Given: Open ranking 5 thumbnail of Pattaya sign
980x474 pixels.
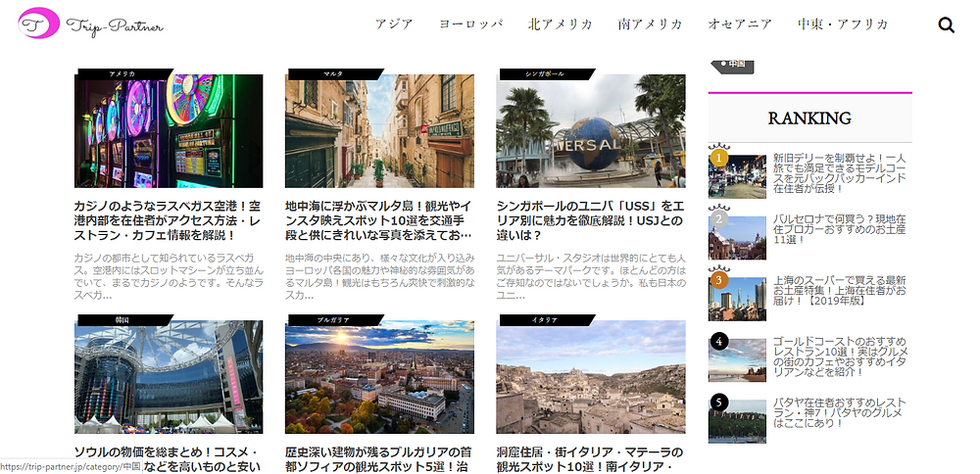Looking at the screenshot, I should tap(737, 421).
